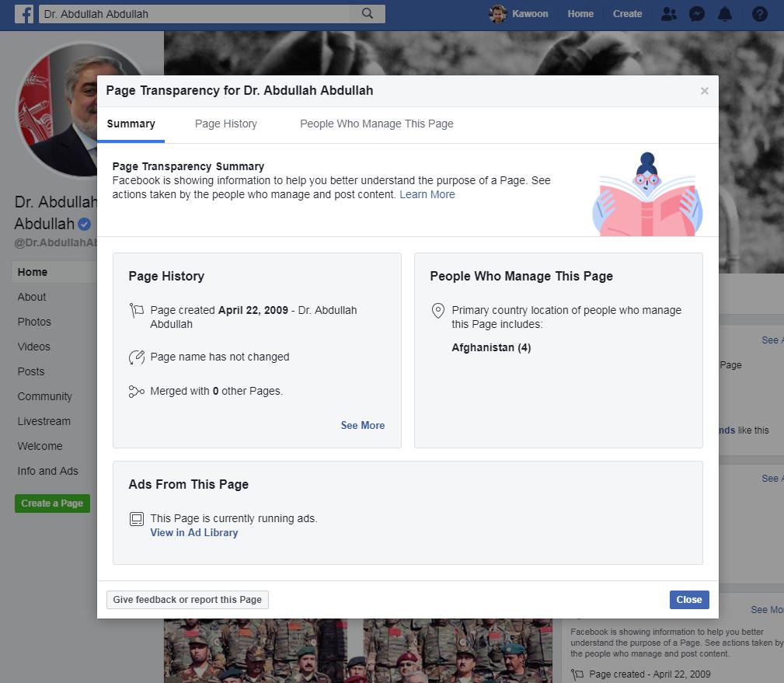Open People Who Manage This Page tab

(377, 124)
